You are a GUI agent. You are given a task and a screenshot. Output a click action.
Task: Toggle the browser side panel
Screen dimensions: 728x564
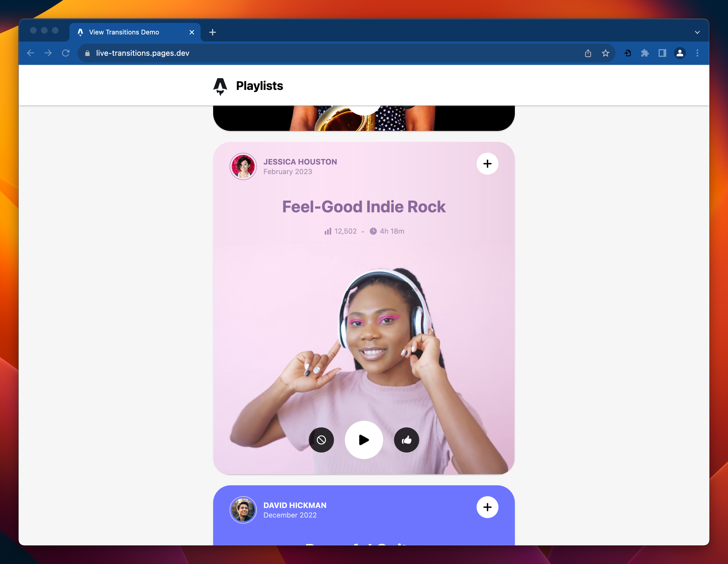[662, 53]
